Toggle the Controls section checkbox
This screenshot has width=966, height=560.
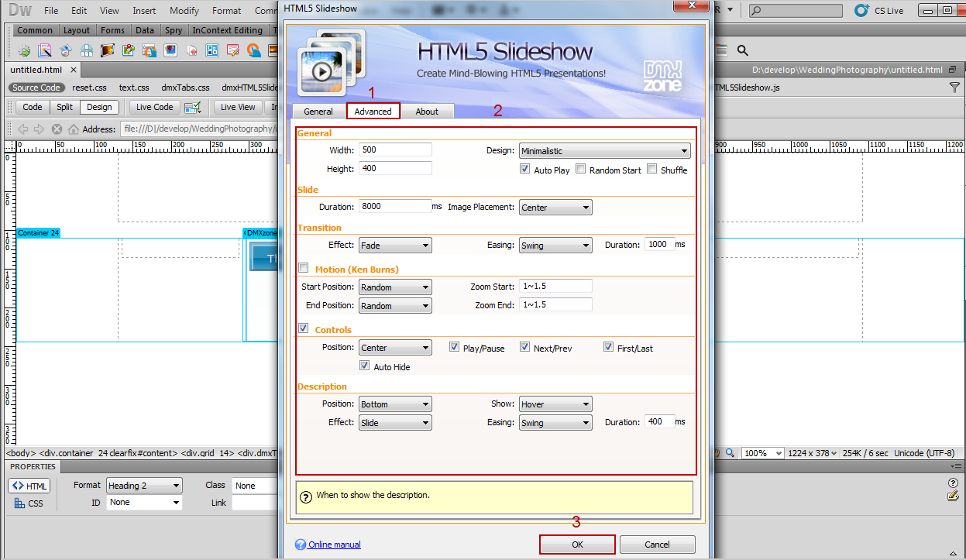[304, 328]
